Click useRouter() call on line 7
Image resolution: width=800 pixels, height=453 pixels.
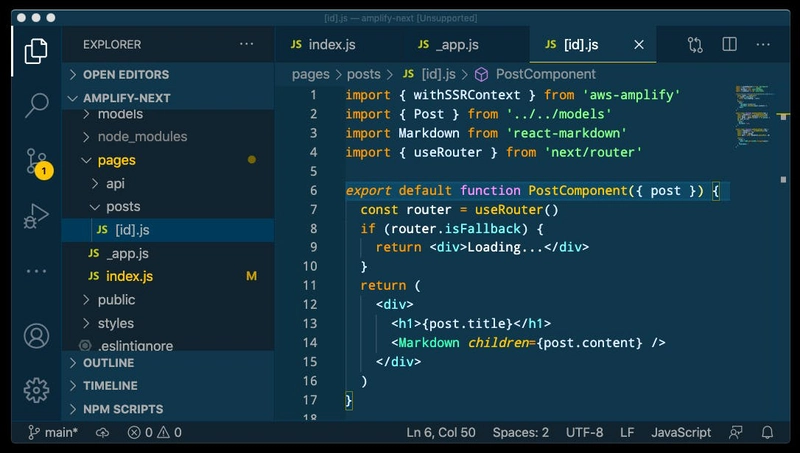click(x=516, y=210)
